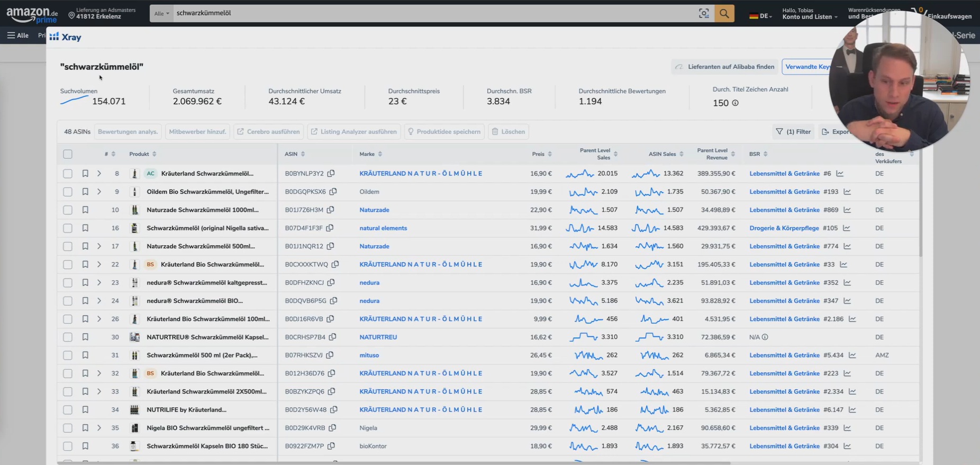Click the parent-level sales sparkline for 20.015
980x465 pixels.
[x=579, y=173]
